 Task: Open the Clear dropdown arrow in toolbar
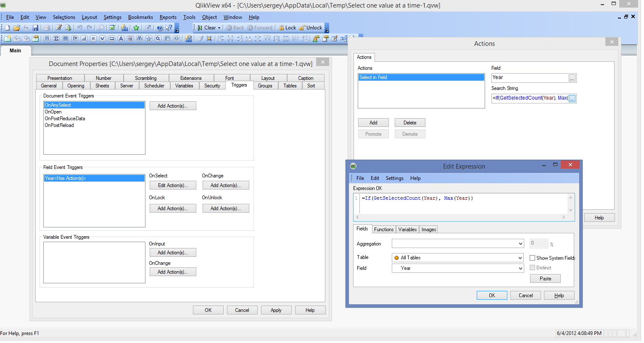click(219, 28)
